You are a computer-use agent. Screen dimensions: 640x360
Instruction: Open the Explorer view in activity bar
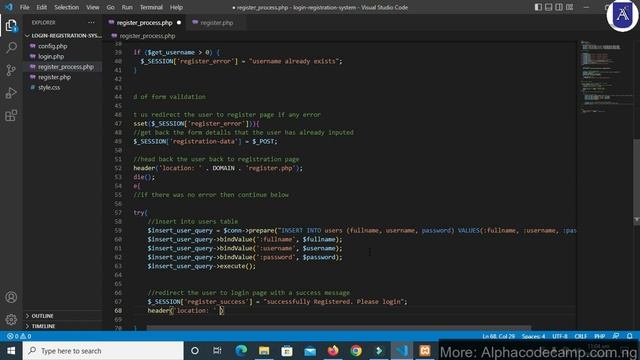point(11,25)
